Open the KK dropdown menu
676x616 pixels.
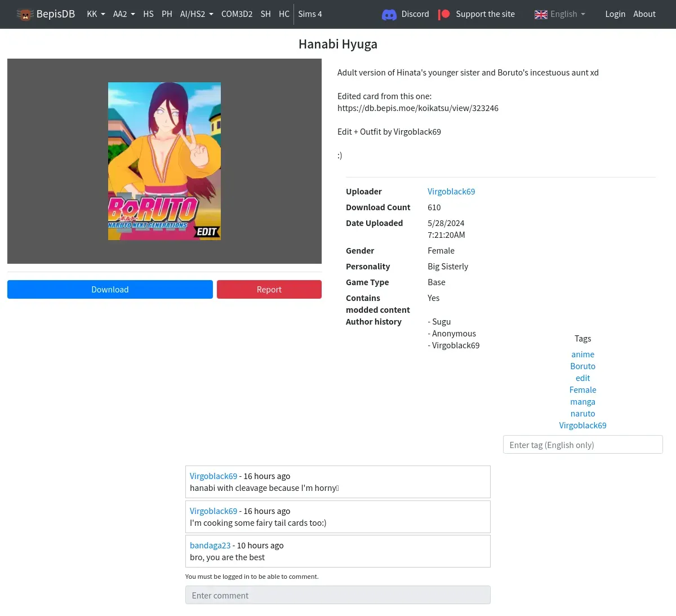(x=96, y=14)
